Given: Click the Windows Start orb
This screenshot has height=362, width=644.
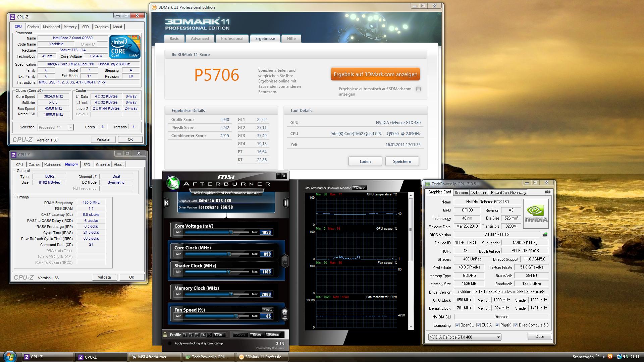Looking at the screenshot, I should coord(9,356).
